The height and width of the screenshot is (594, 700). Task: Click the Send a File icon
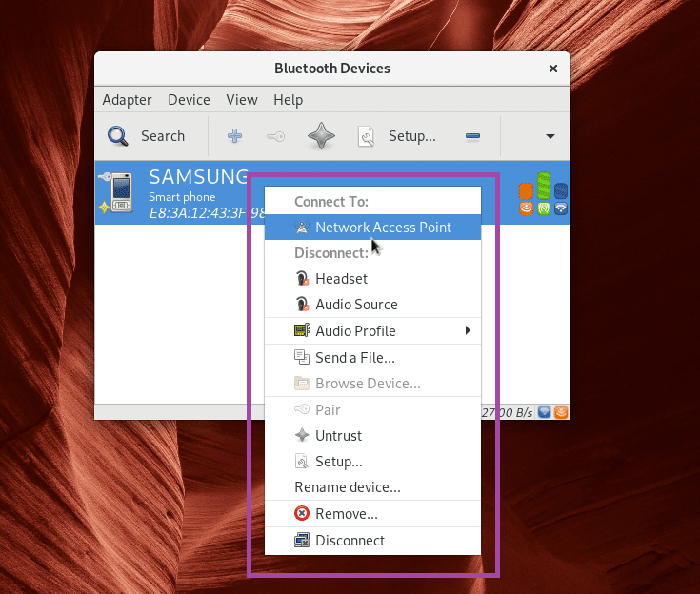click(302, 357)
